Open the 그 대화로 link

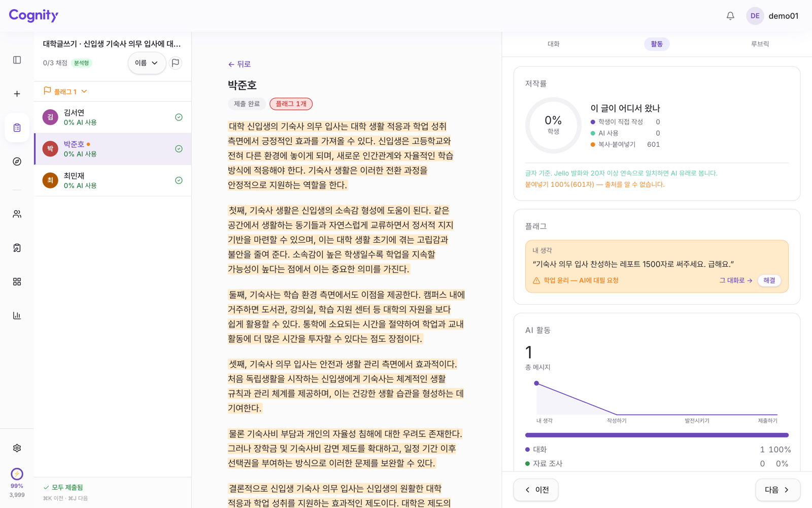point(735,280)
